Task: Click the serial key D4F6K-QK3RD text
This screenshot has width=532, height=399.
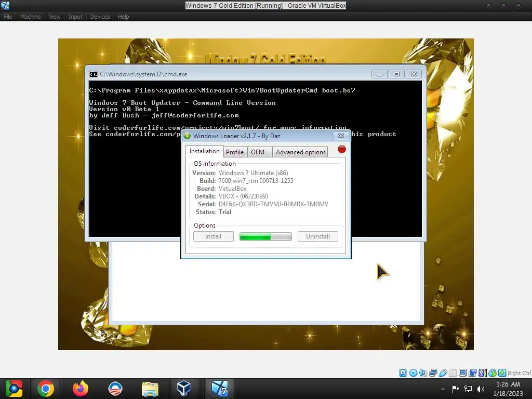Action: pos(273,204)
